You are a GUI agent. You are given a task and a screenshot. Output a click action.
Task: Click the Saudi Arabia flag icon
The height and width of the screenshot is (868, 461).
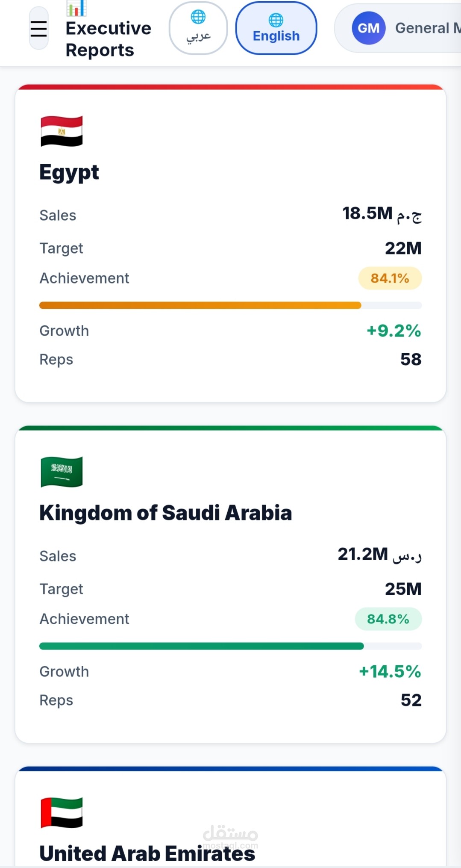pyautogui.click(x=62, y=472)
